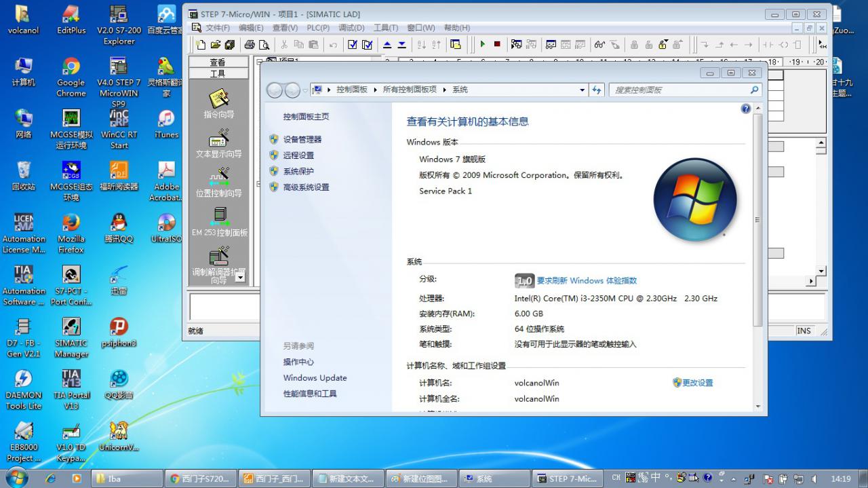Switch to the 新建文本文 taskbar button
The width and height of the screenshot is (868, 488).
pos(347,478)
